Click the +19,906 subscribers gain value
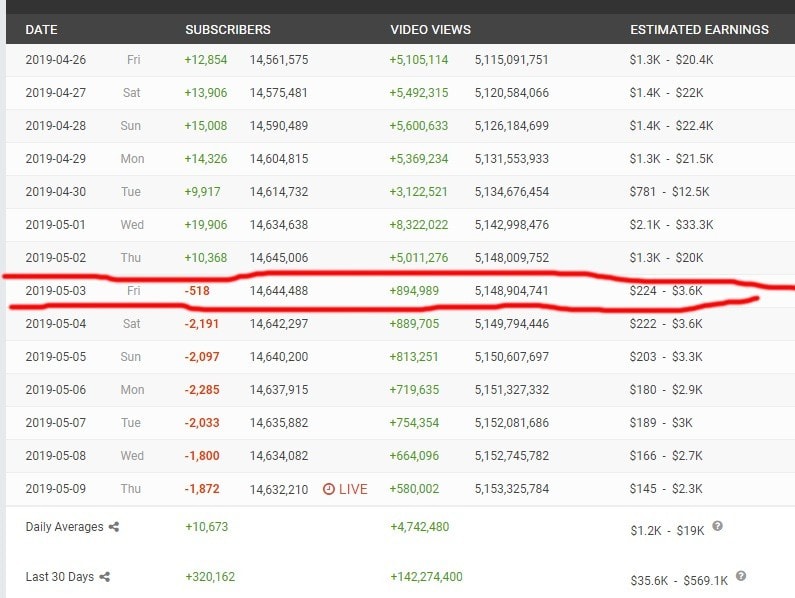The image size is (795, 598). [x=206, y=225]
